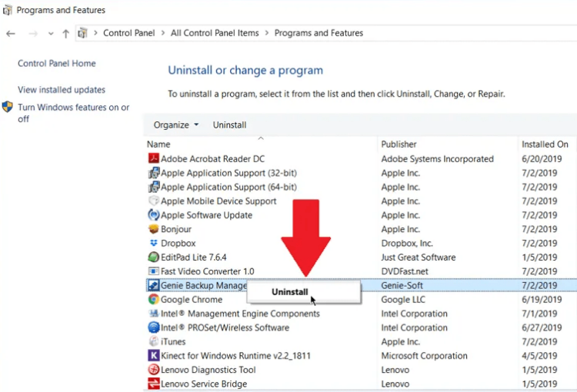This screenshot has width=577, height=392.
Task: Click the Fast Video Converter 1.0 icon
Action: [x=153, y=271]
